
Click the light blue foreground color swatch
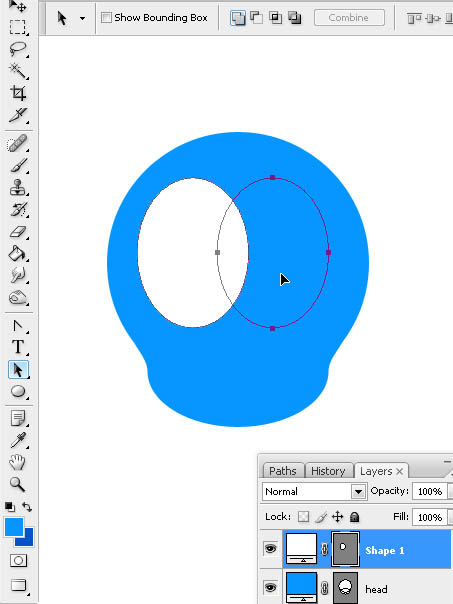coord(14,527)
